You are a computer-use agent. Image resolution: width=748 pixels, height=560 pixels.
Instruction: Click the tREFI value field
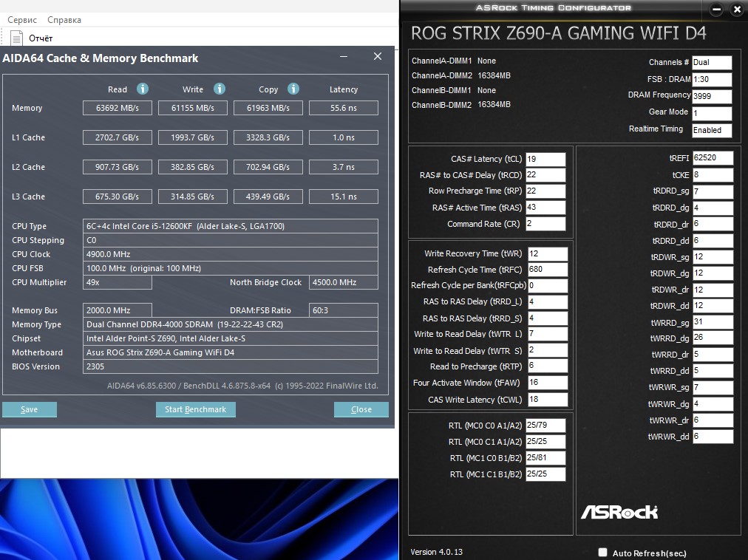(x=713, y=158)
